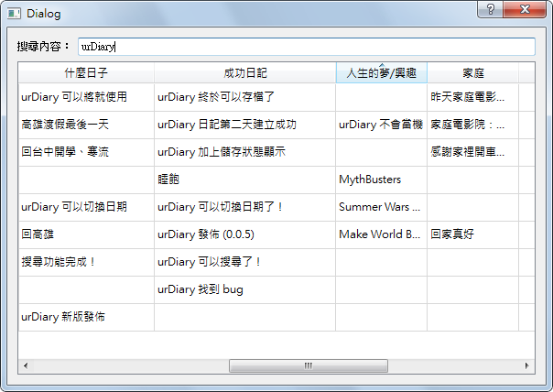Select cell '回家真好'

(473, 234)
